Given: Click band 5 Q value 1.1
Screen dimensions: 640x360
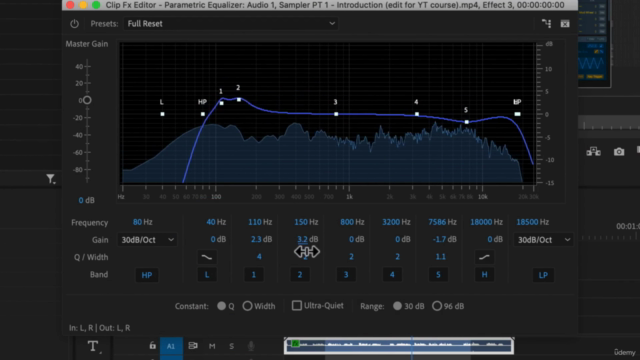Looking at the screenshot, I should (x=440, y=257).
